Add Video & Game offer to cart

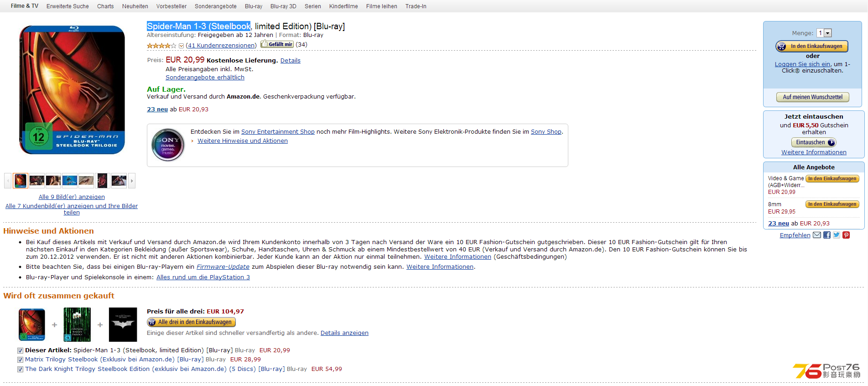tap(832, 179)
